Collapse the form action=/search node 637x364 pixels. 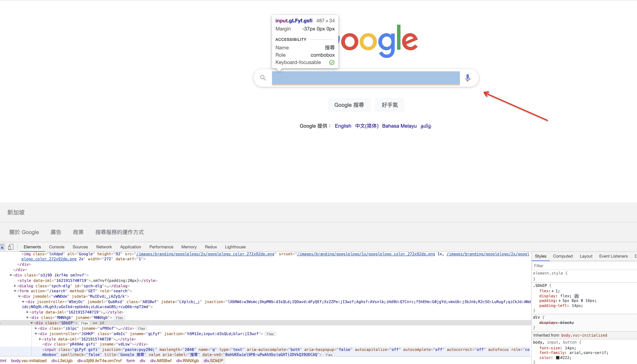tap(15, 291)
